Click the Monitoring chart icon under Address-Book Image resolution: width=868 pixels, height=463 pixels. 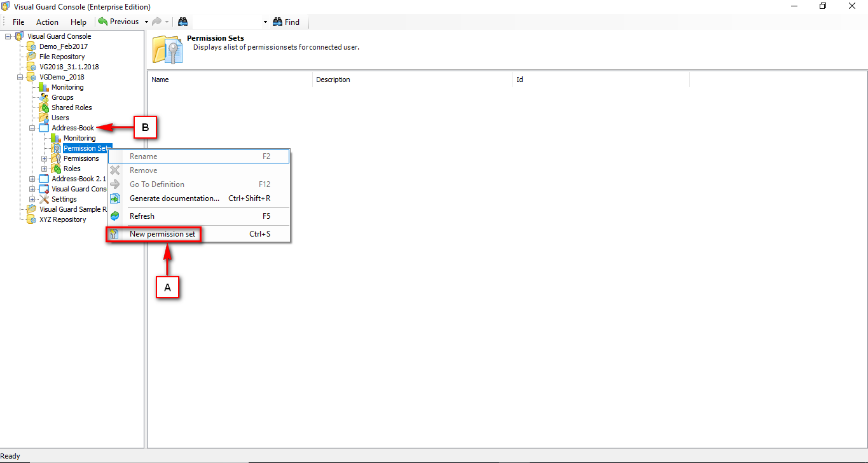pyautogui.click(x=56, y=138)
